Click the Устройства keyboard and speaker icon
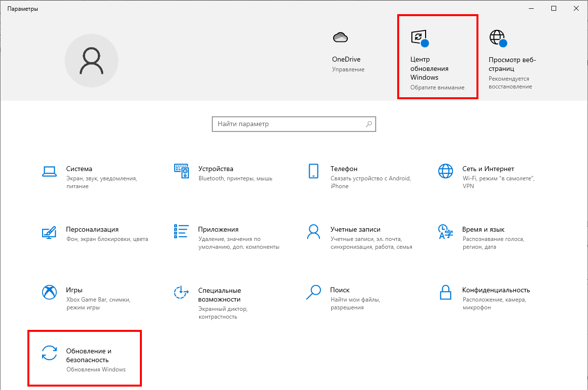This screenshot has width=588, height=390. 181,171
